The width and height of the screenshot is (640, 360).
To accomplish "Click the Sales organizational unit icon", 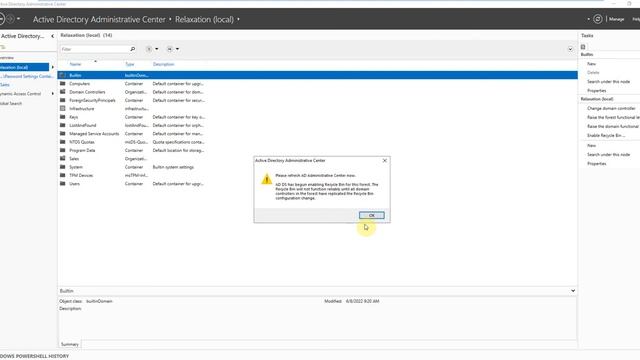I will point(62,158).
